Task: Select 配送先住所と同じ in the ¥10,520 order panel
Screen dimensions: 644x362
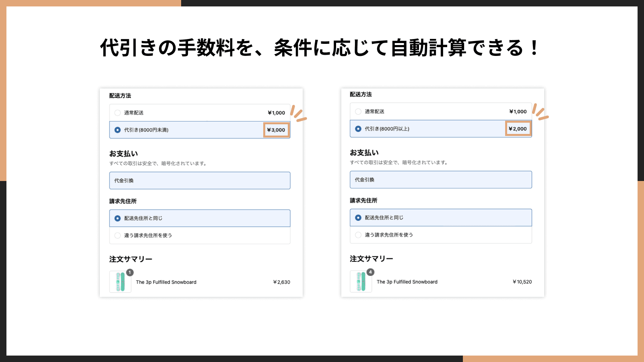Action: coord(358,218)
